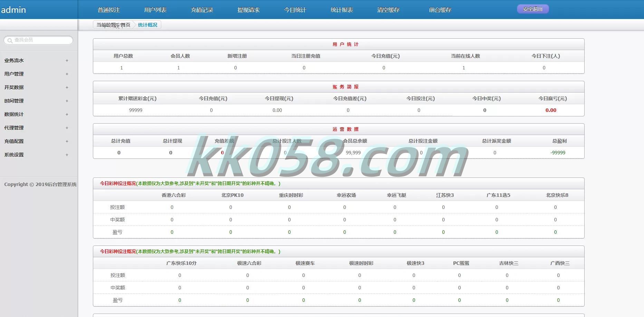Open the 今日统计 top menu
Screen dimensions: 644x317
[295, 10]
